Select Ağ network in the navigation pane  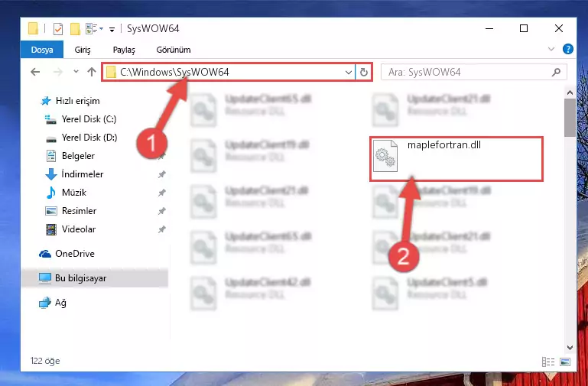coord(53,303)
